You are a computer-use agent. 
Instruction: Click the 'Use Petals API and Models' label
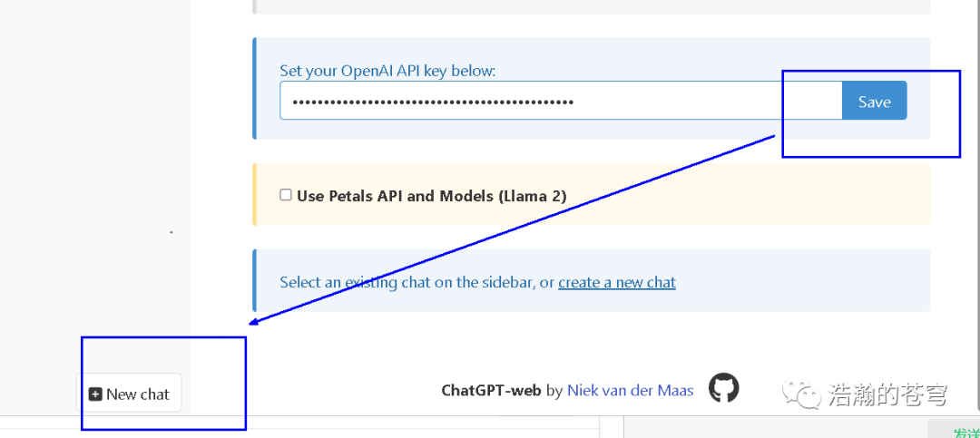point(431,196)
